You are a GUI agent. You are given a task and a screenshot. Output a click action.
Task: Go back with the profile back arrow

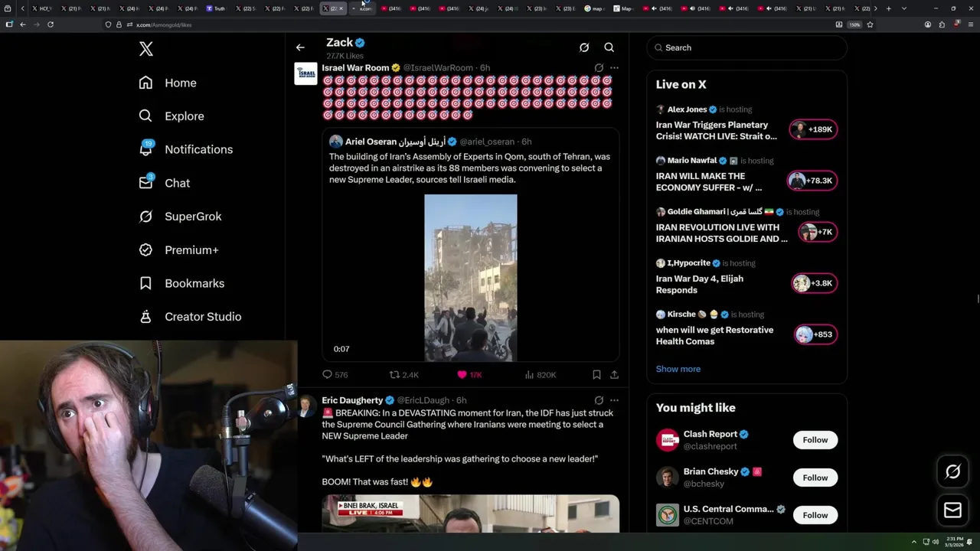(x=300, y=47)
